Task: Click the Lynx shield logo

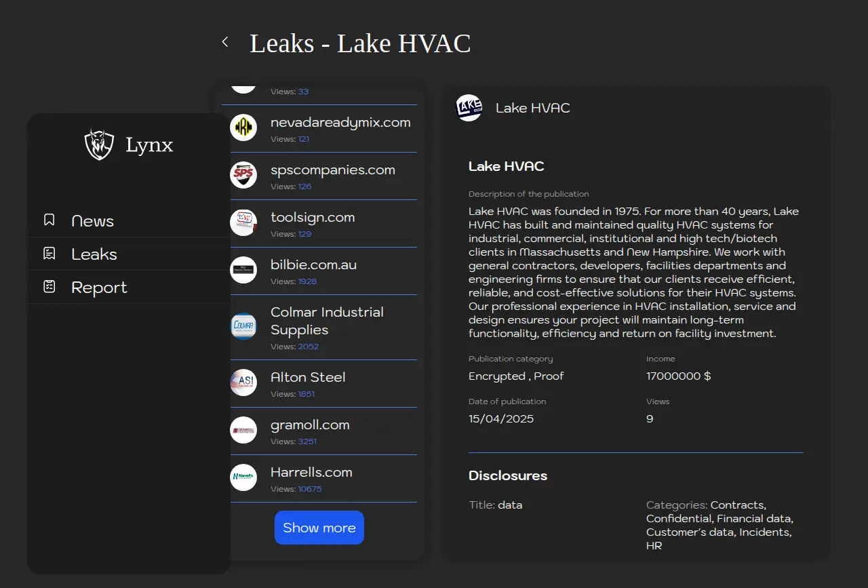Action: click(x=99, y=144)
